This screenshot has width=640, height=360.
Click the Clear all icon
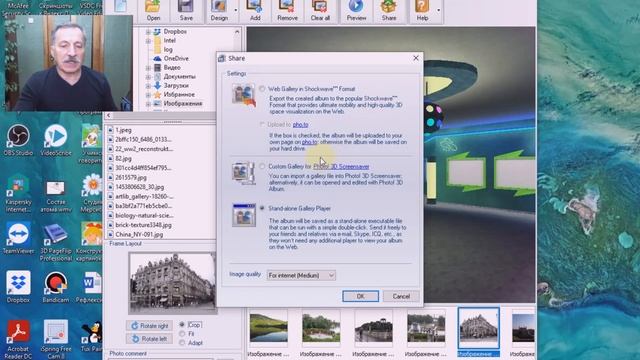tap(320, 11)
